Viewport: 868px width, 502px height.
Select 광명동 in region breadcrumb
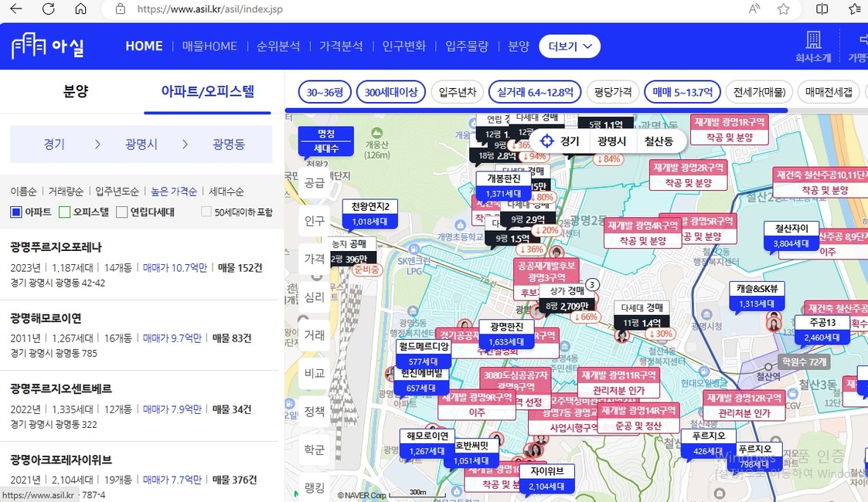click(229, 144)
